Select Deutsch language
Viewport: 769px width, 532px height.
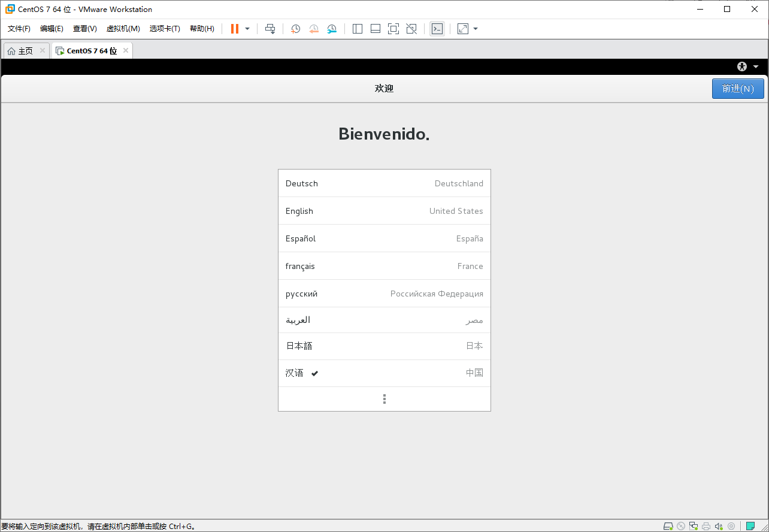coord(384,183)
